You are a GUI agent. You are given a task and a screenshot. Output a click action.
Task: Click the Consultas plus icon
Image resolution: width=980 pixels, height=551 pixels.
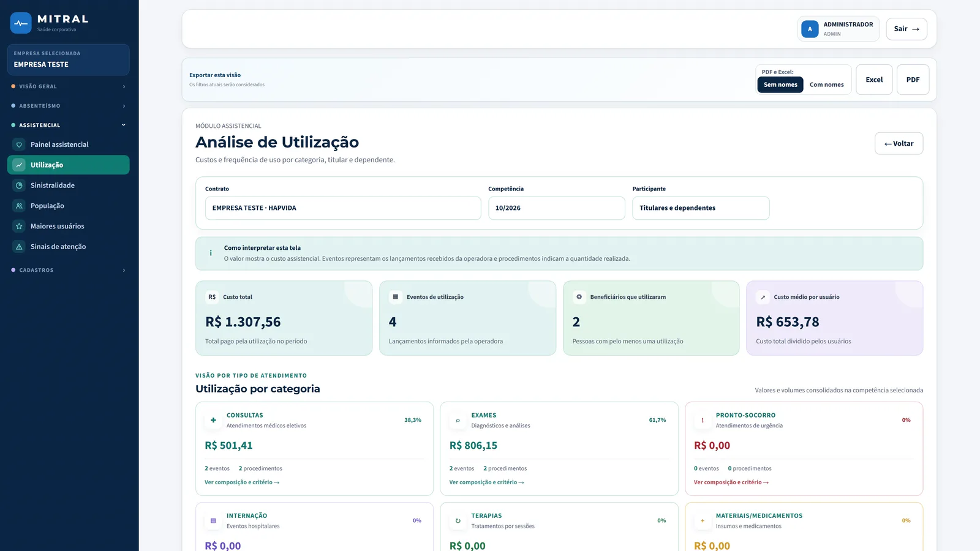click(x=213, y=420)
